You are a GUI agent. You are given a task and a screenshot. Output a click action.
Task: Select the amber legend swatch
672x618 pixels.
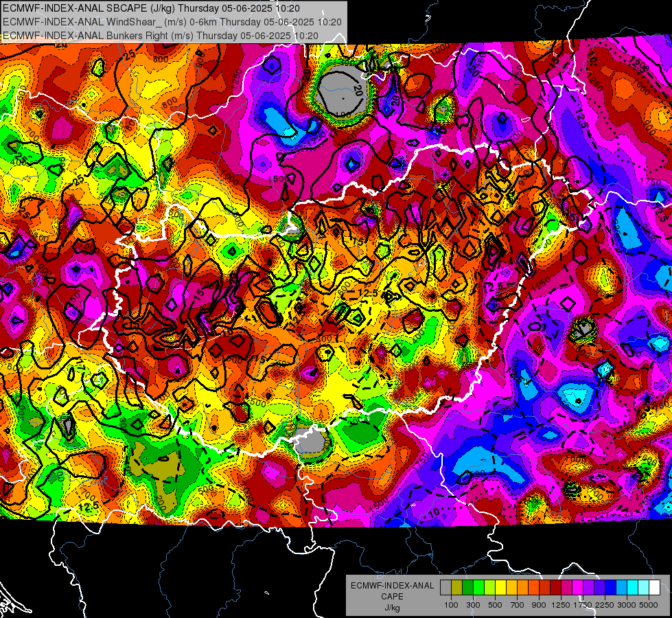[x=511, y=588]
